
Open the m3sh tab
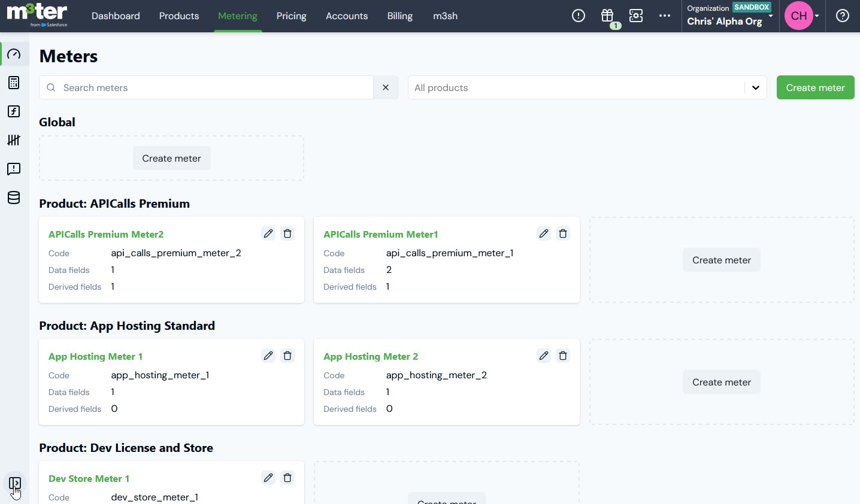click(446, 16)
